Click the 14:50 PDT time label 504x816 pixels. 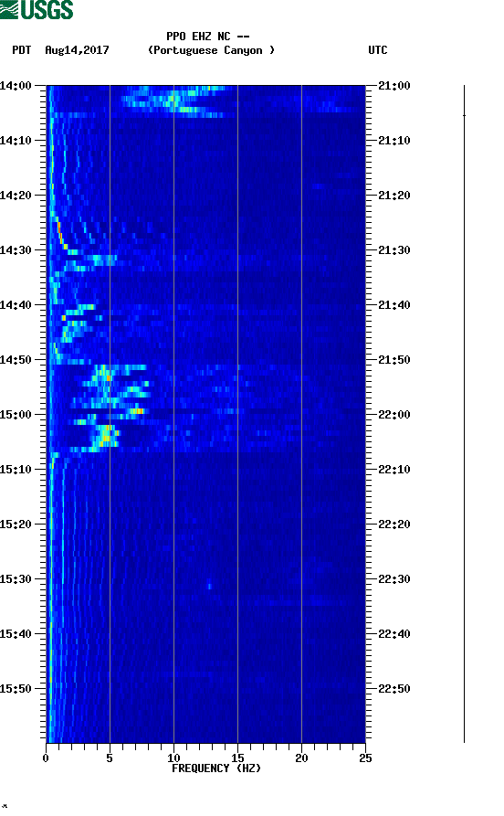pyautogui.click(x=16, y=360)
